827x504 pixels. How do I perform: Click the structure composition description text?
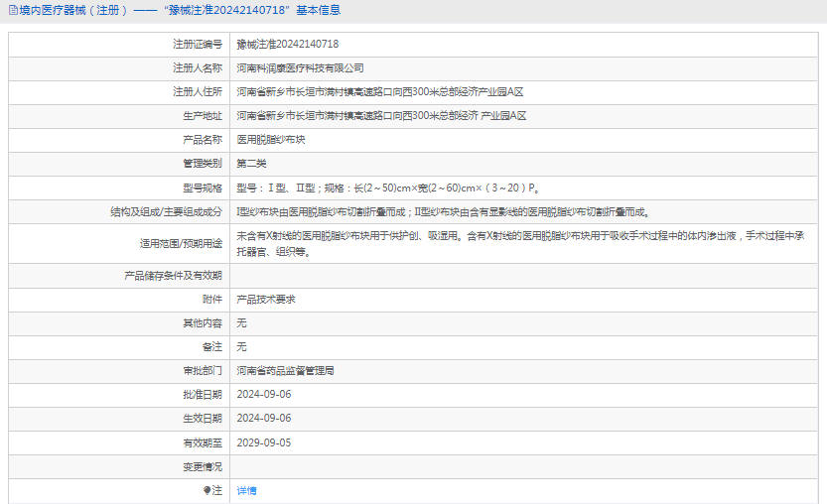coord(443,212)
